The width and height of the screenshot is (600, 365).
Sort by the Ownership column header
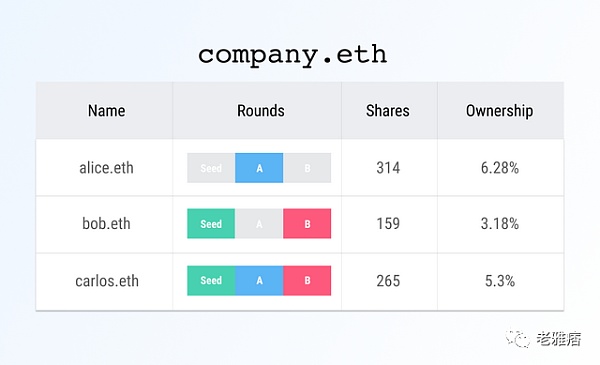click(x=499, y=111)
